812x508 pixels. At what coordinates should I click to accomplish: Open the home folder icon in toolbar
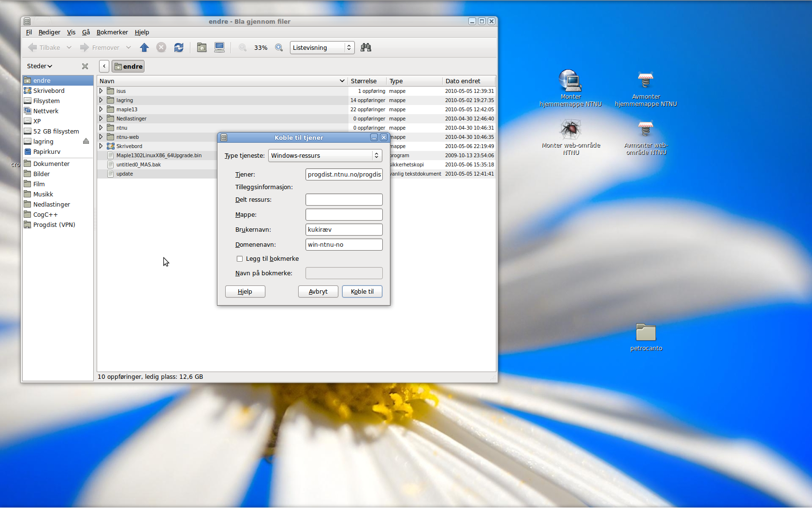[x=202, y=47]
